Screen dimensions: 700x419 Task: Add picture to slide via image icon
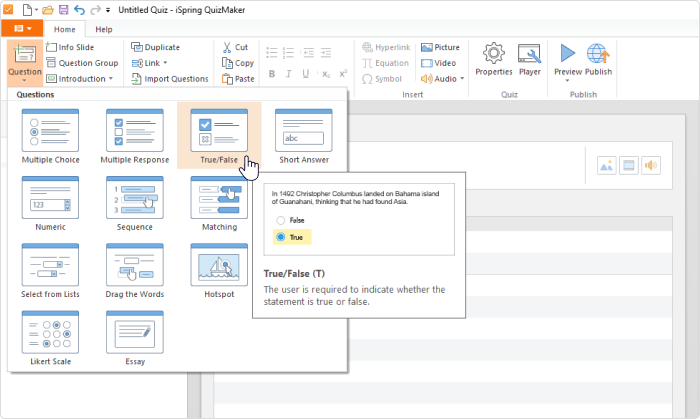(606, 166)
